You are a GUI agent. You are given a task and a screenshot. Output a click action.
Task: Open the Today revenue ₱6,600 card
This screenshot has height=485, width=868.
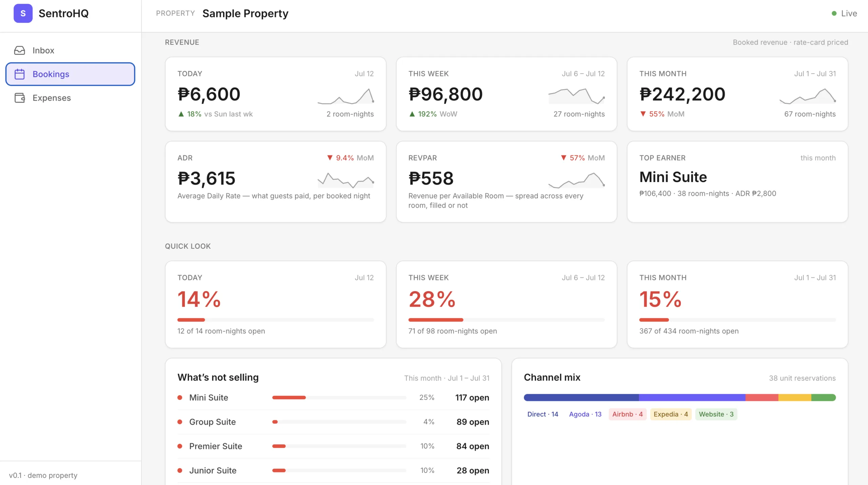(x=275, y=94)
